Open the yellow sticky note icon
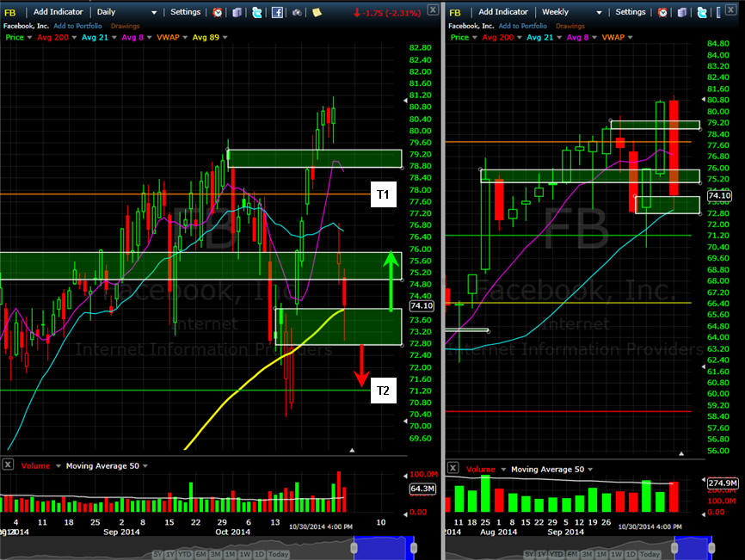The width and height of the screenshot is (745, 560). tap(317, 12)
